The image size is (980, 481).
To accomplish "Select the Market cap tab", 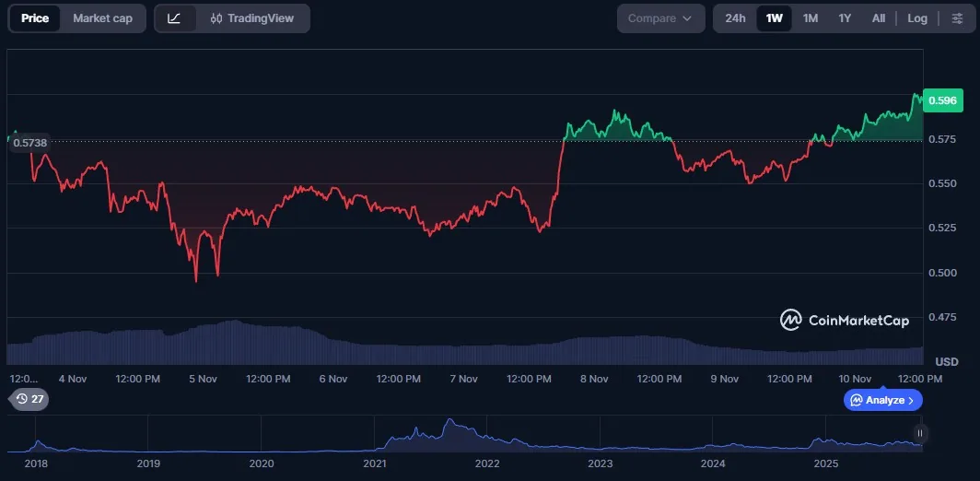I will click(x=102, y=18).
